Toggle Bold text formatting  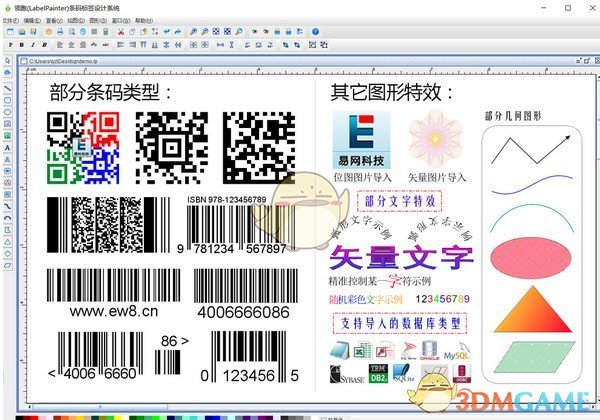point(21,45)
